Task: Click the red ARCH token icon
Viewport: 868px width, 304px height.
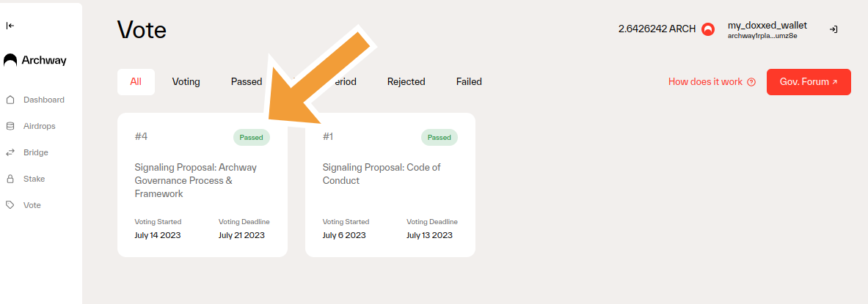Action: [x=708, y=29]
